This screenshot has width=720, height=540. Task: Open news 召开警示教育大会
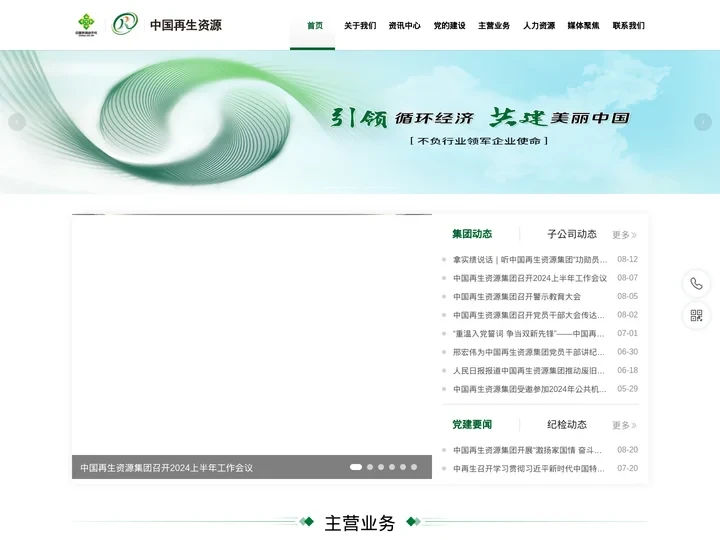click(x=517, y=297)
